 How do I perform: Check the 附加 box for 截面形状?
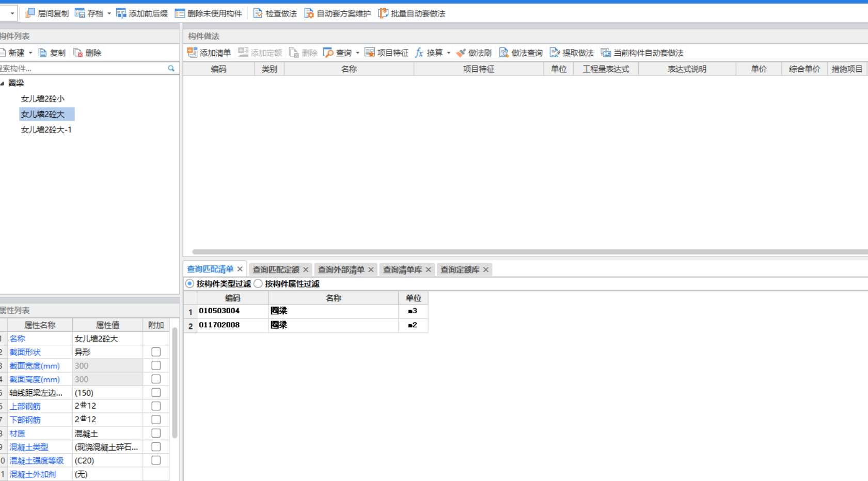pos(156,352)
